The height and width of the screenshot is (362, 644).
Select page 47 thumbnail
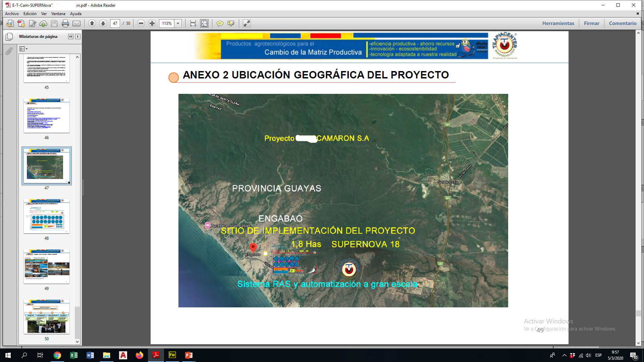[47, 166]
